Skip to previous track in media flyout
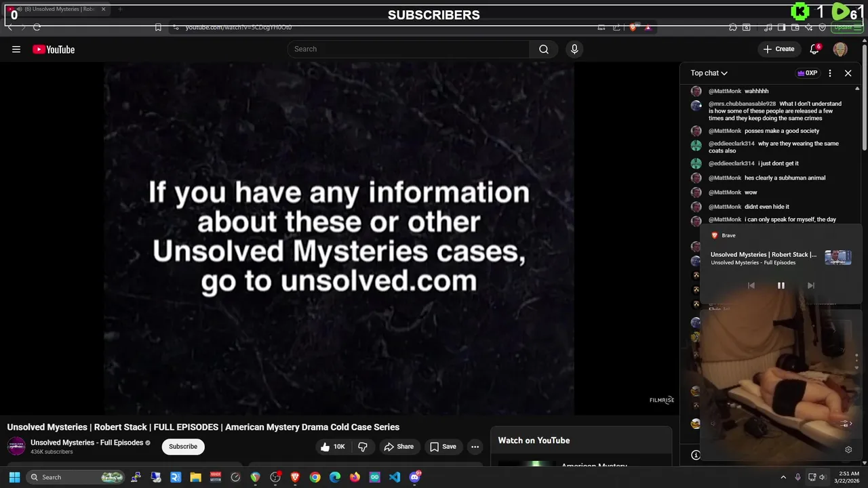868x488 pixels. [751, 285]
